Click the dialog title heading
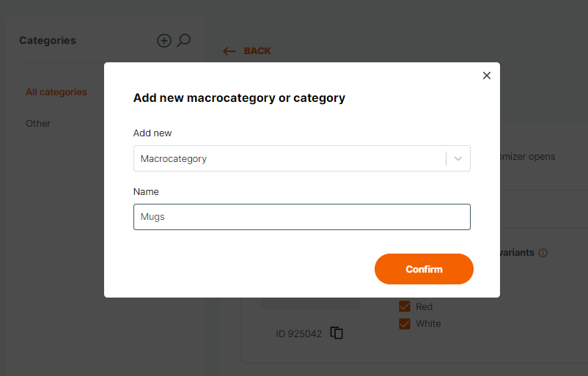This screenshot has width=588, height=376. (239, 97)
